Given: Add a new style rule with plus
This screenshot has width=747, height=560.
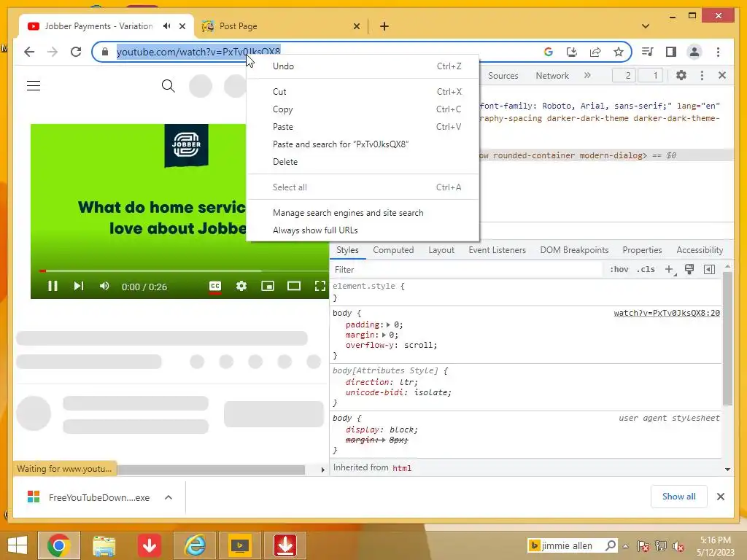Looking at the screenshot, I should click(x=670, y=270).
